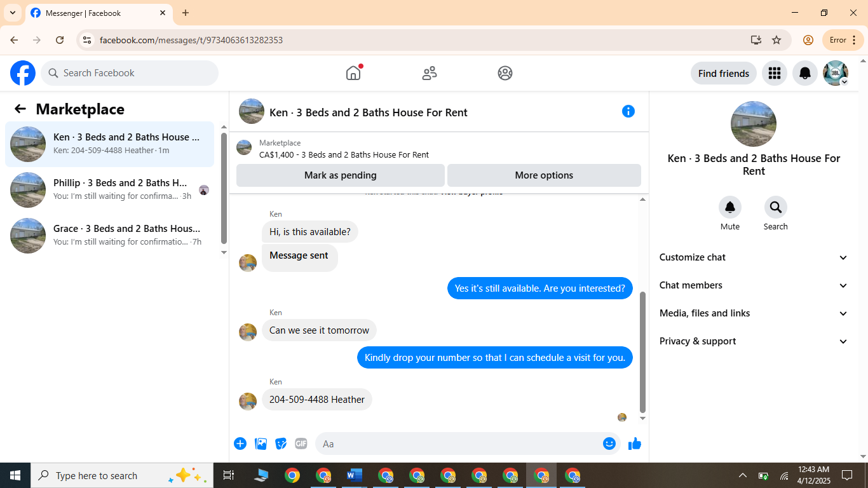
Task: Expand the Chat members section
Action: click(x=754, y=285)
